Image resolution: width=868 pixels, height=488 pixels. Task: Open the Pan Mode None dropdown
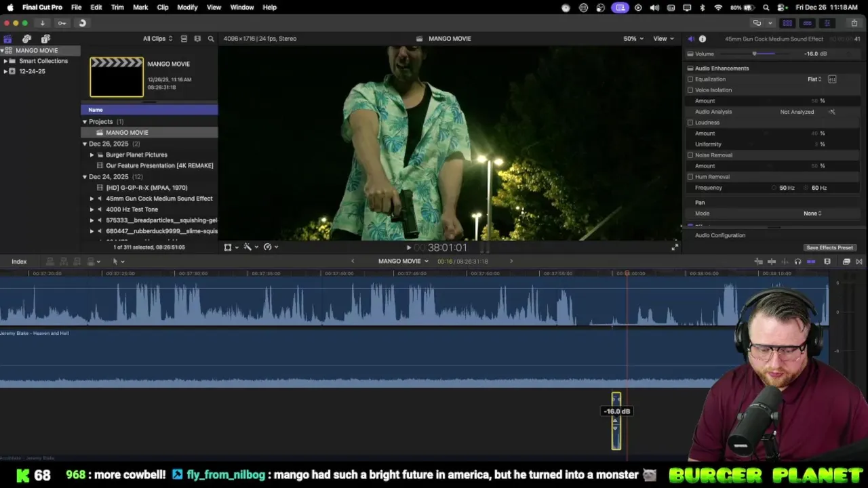point(812,213)
